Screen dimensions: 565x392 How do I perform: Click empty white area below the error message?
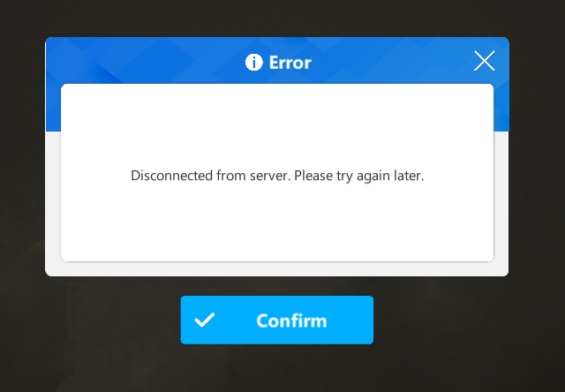pos(276,223)
